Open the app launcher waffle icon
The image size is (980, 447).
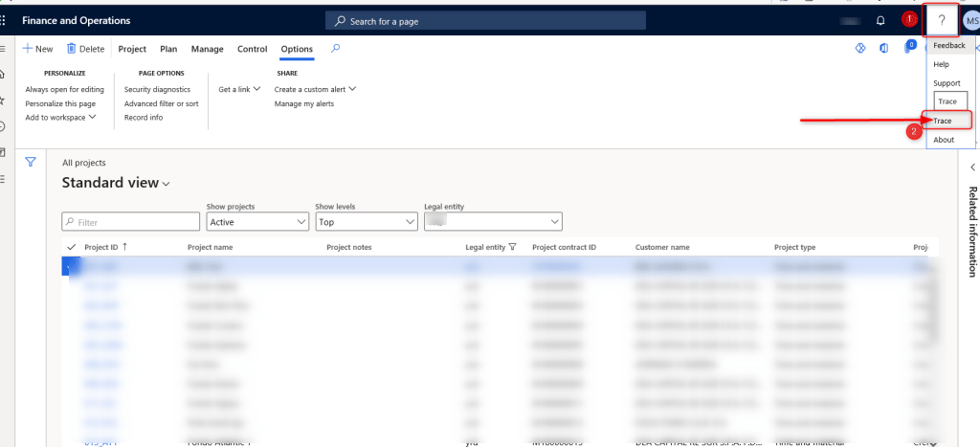(4, 20)
